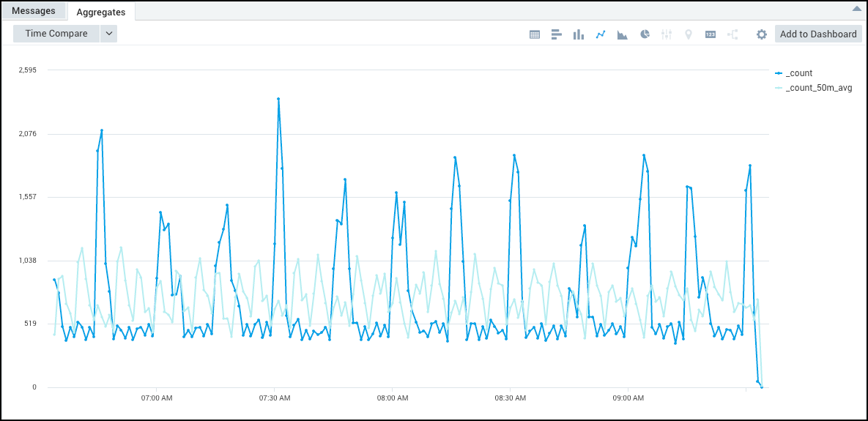The height and width of the screenshot is (421, 868).
Task: Choose the pie chart icon
Action: pyautogui.click(x=645, y=34)
